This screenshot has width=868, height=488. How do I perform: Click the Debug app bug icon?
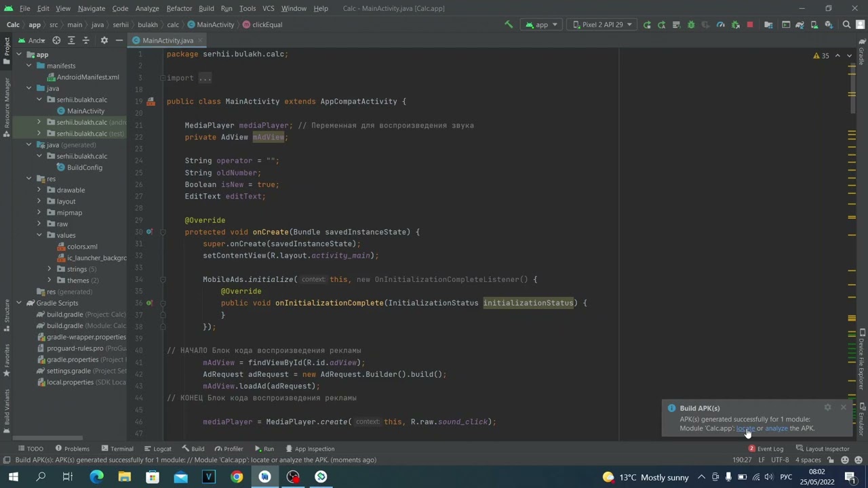[x=691, y=24]
